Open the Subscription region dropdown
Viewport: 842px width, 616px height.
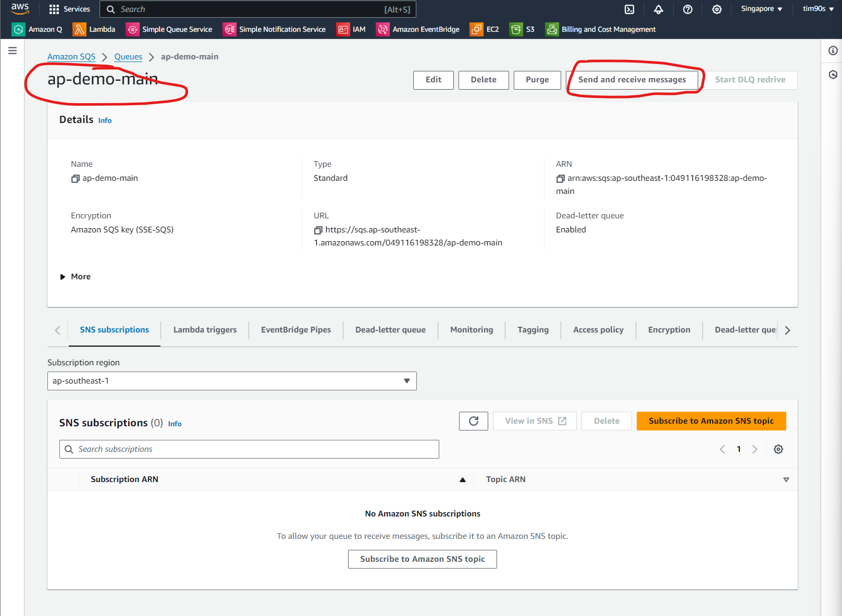232,381
